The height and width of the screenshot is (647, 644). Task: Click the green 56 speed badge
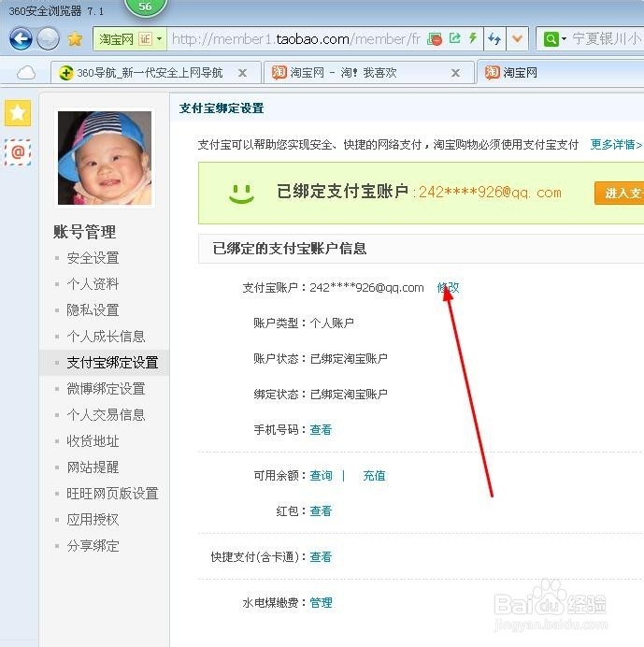click(x=145, y=7)
